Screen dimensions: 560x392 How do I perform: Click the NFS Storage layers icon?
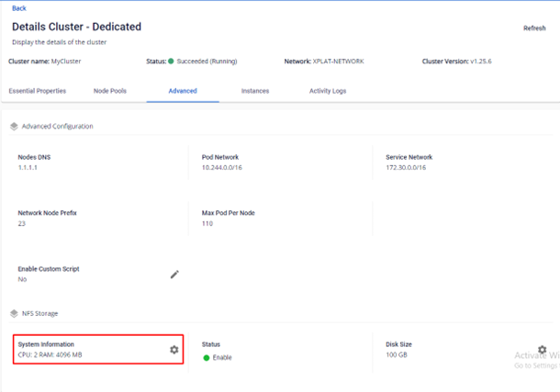(14, 314)
